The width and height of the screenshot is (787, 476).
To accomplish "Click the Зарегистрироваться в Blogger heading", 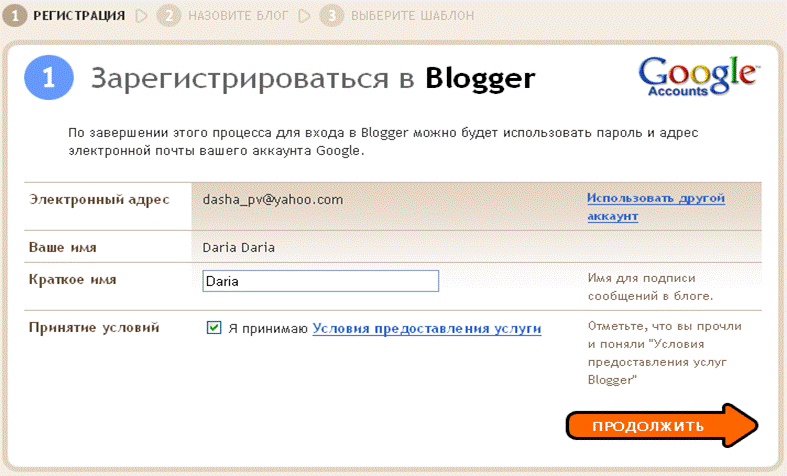I will (x=313, y=79).
